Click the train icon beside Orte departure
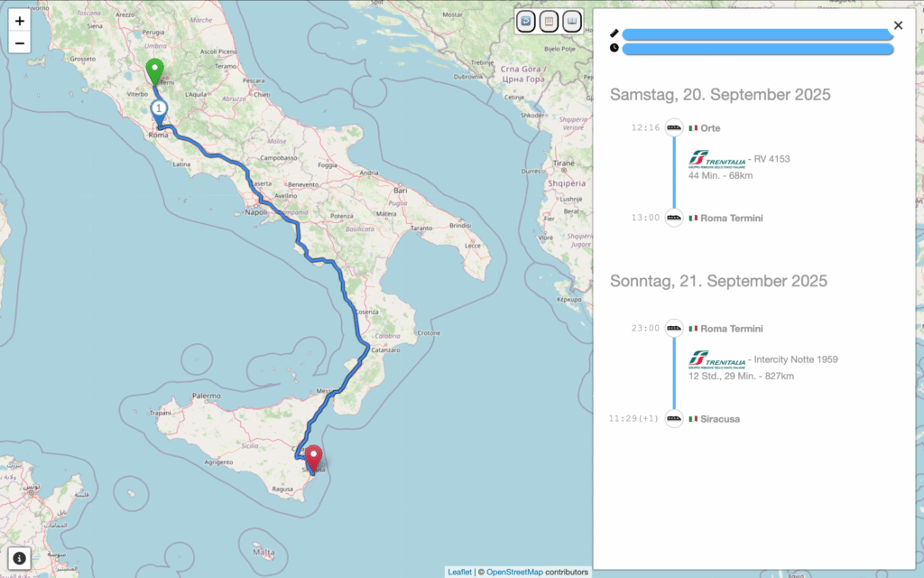 coord(674,128)
